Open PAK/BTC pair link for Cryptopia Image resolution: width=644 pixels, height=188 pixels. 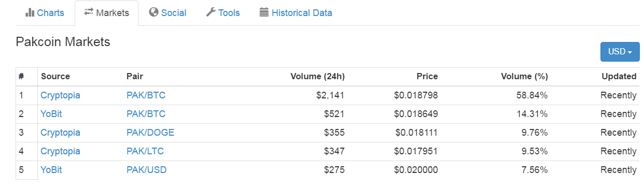coord(146,95)
